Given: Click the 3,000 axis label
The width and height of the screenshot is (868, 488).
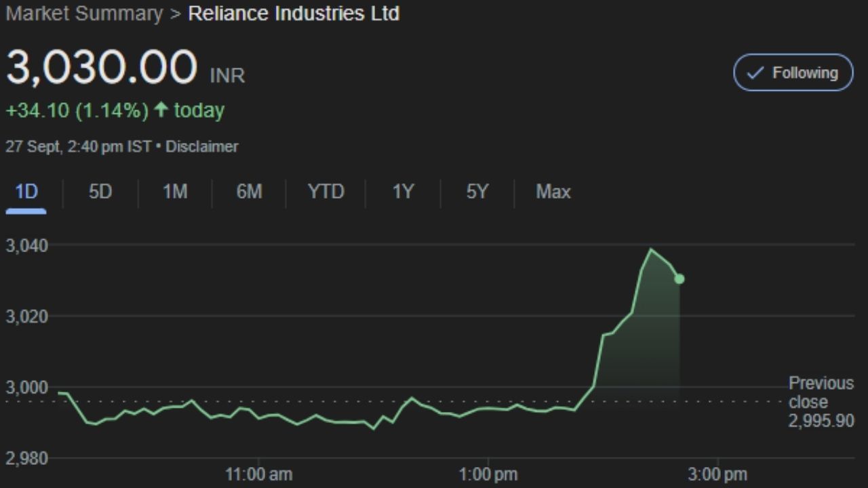Looking at the screenshot, I should pyautogui.click(x=27, y=388).
